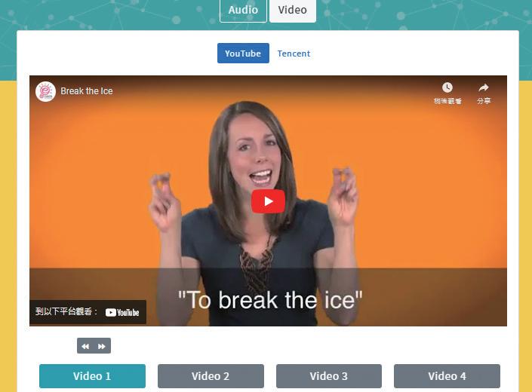Click the "To break the ice" caption

point(270,300)
